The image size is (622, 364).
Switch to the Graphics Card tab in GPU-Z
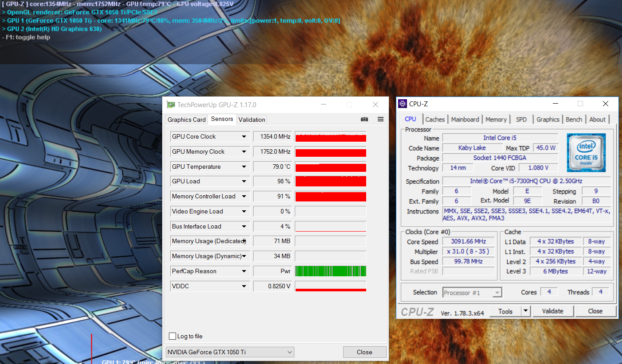coord(187,120)
